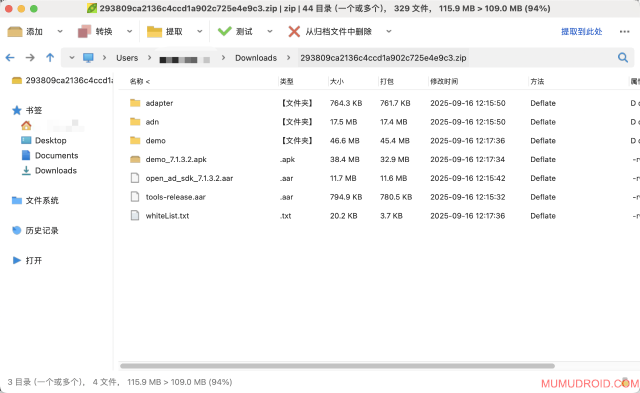640x393 pixels.
Task: Select the adapter folder icon
Action: (x=135, y=103)
